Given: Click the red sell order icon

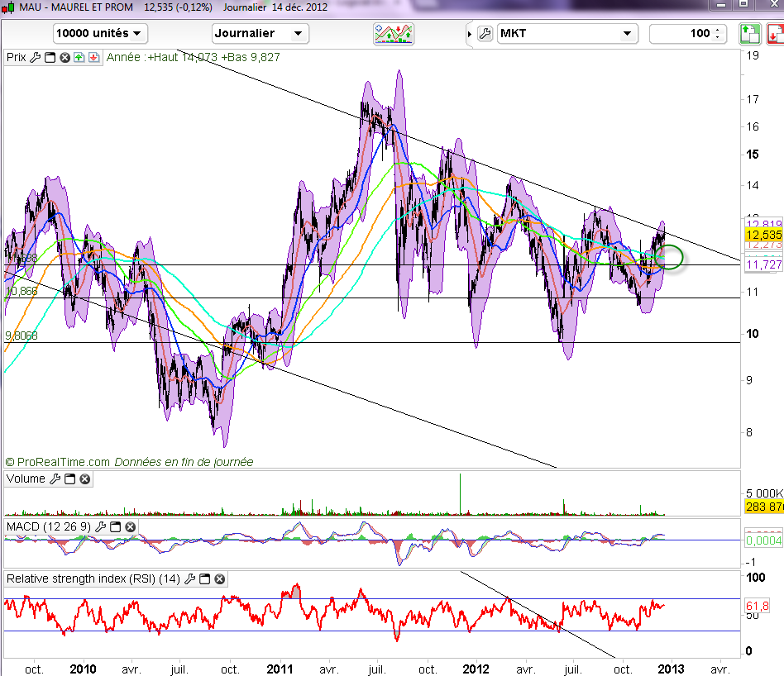Looking at the screenshot, I should pos(772,34).
